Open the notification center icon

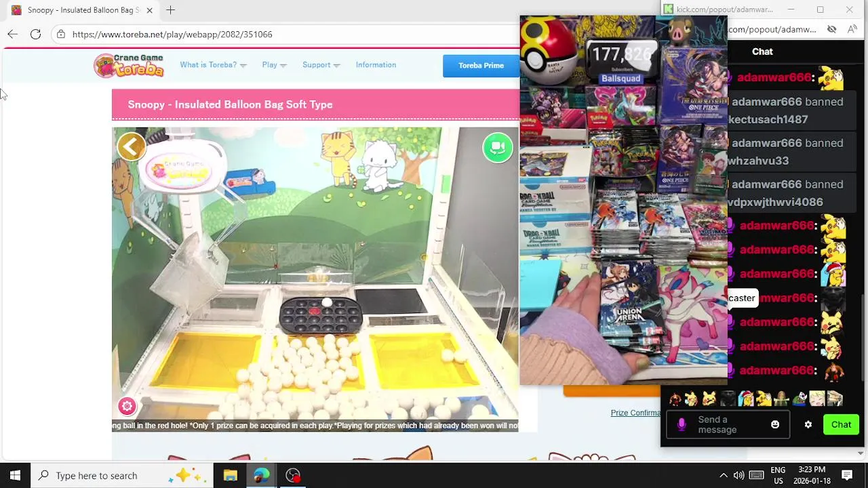tap(847, 475)
